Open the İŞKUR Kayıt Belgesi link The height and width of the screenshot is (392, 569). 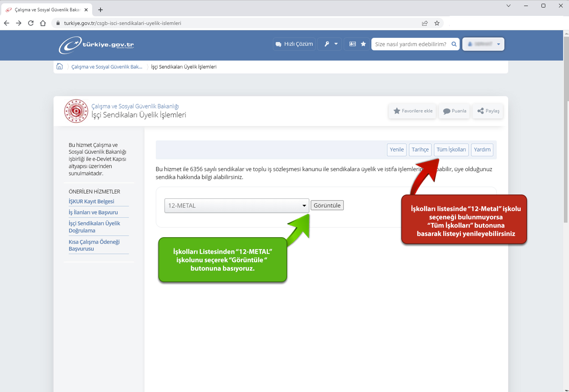91,201
